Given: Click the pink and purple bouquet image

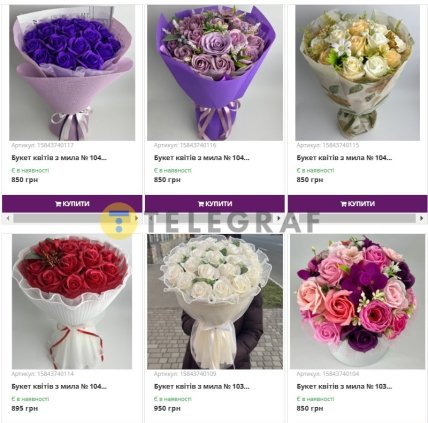Looking at the screenshot, I should (357, 301).
